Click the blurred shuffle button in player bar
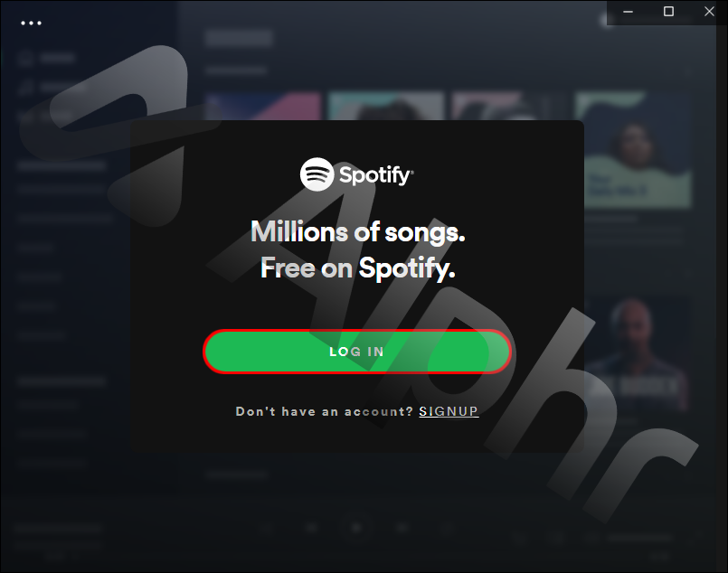The width and height of the screenshot is (728, 573). point(267,528)
